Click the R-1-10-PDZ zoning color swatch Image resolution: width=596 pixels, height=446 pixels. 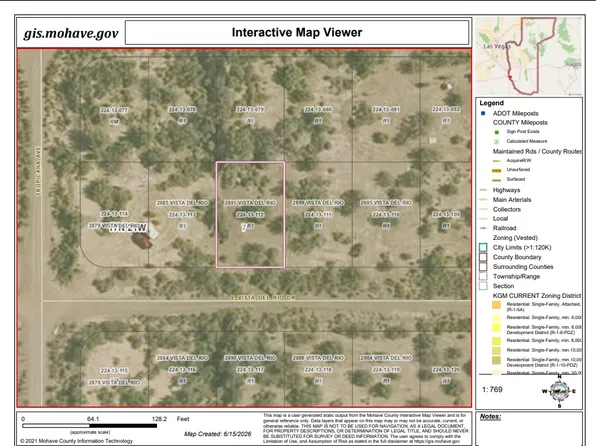point(496,360)
